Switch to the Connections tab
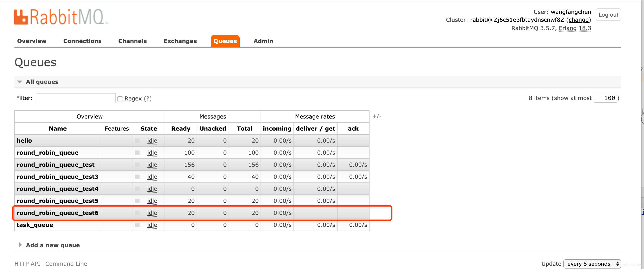Image resolution: width=644 pixels, height=269 pixels. tap(82, 41)
